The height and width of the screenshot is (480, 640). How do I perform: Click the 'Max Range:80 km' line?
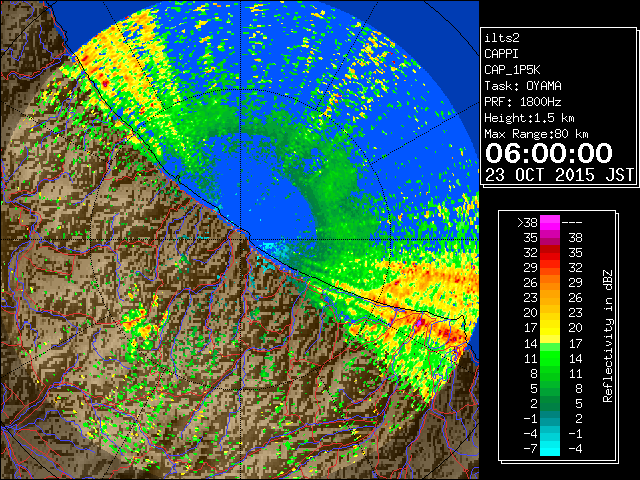(536, 134)
